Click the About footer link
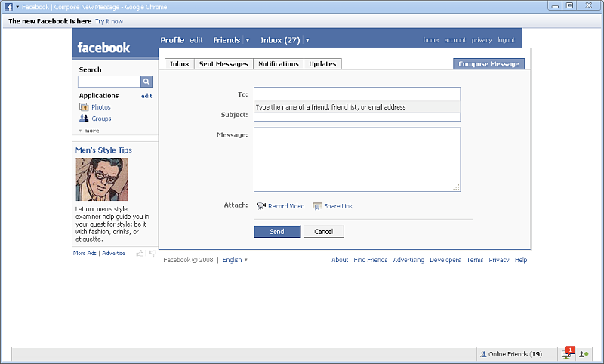The height and width of the screenshot is (364, 604). pyautogui.click(x=340, y=260)
